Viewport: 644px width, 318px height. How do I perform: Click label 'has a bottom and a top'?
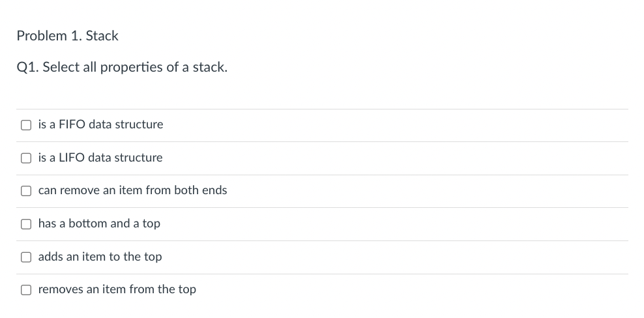pos(99,224)
